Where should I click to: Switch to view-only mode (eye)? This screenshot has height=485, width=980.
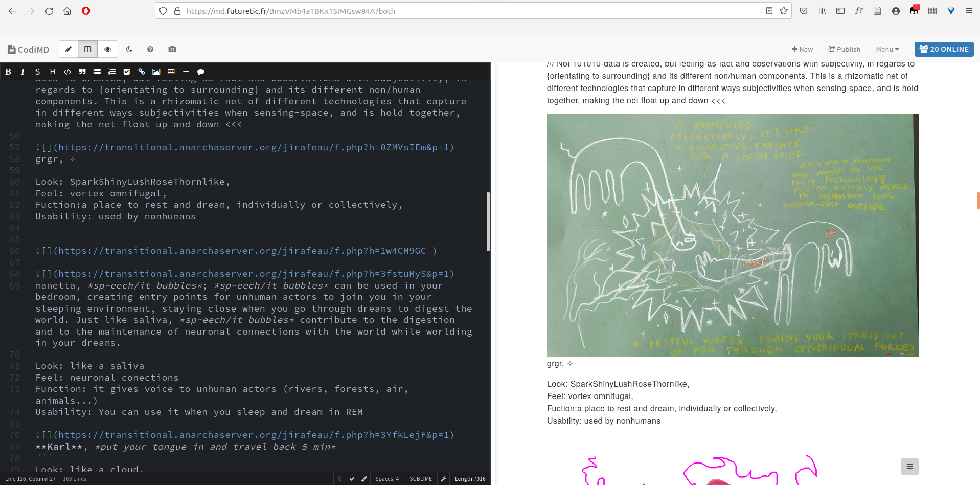pyautogui.click(x=107, y=49)
